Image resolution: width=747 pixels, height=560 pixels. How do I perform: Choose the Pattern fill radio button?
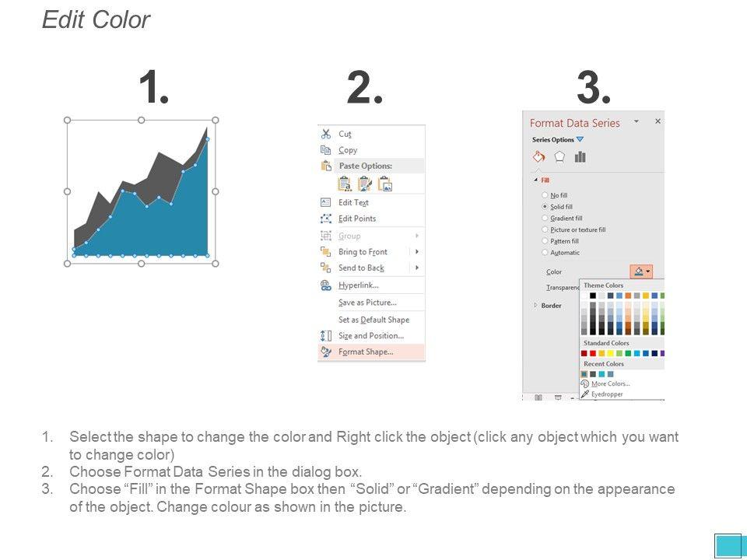545,241
